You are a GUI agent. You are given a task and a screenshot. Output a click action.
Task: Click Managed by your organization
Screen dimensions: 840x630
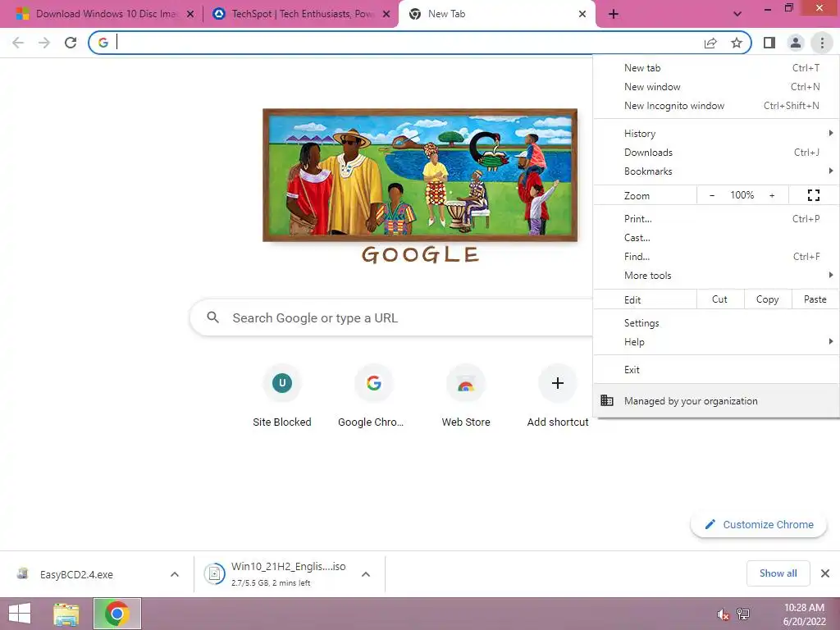(717, 400)
